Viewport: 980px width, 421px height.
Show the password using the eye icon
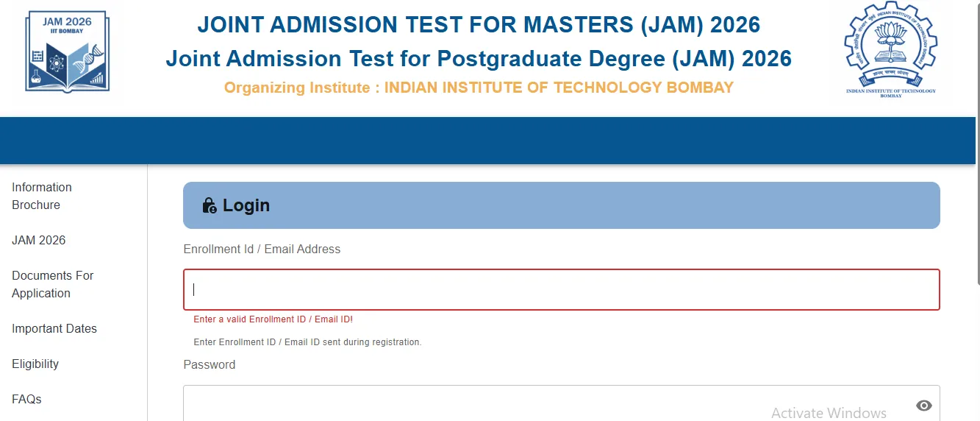(x=924, y=406)
